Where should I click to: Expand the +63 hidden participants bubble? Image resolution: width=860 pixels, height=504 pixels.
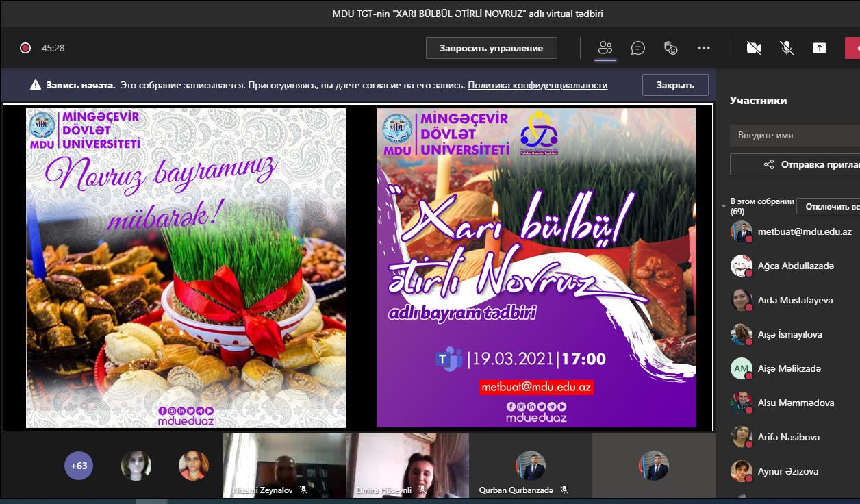79,466
